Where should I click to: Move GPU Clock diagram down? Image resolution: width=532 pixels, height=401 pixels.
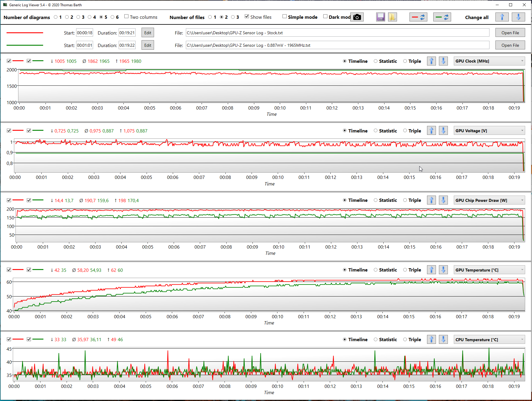(443, 61)
